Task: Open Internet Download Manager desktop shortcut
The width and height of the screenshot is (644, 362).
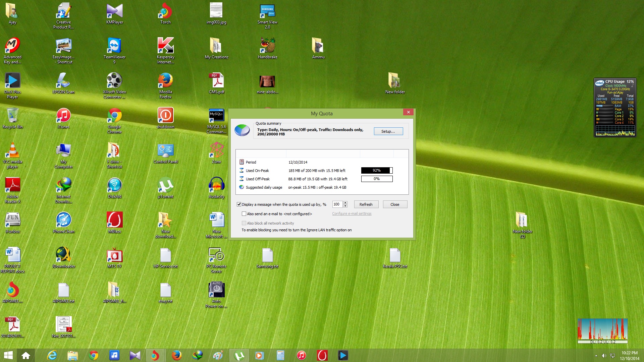Action: [x=63, y=190]
